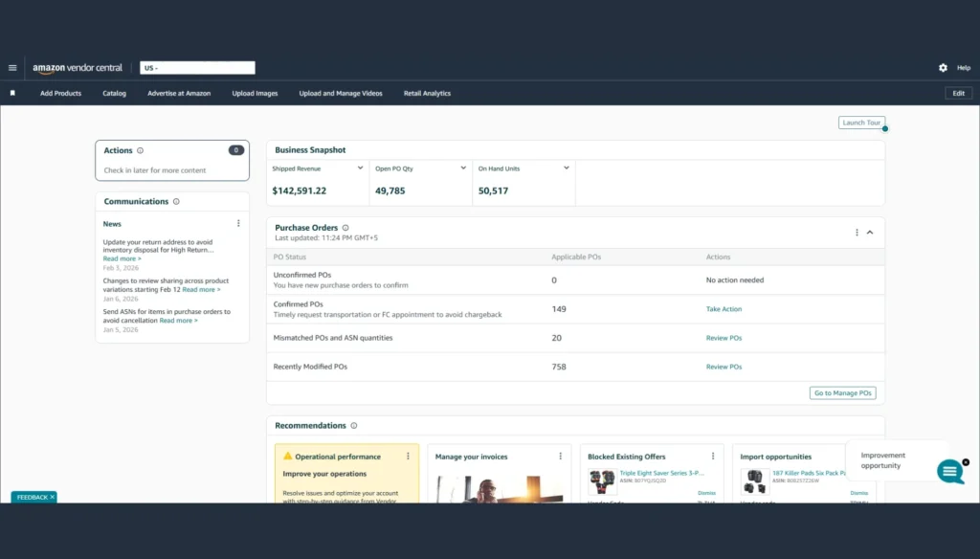The width and height of the screenshot is (980, 559).
Task: Open the Retail Analytics menu item
Action: pyautogui.click(x=427, y=94)
